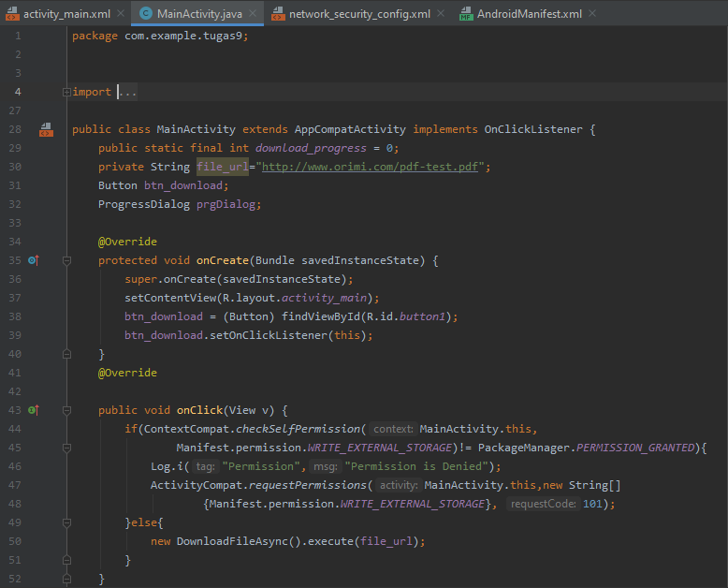Open the http://www.orimi.com/pdf-test.pdf link
This screenshot has width=728, height=588.
pyautogui.click(x=370, y=167)
